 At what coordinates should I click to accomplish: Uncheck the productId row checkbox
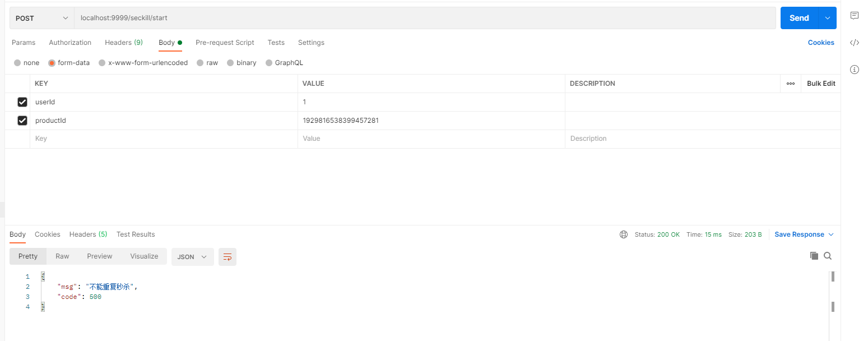coord(22,121)
